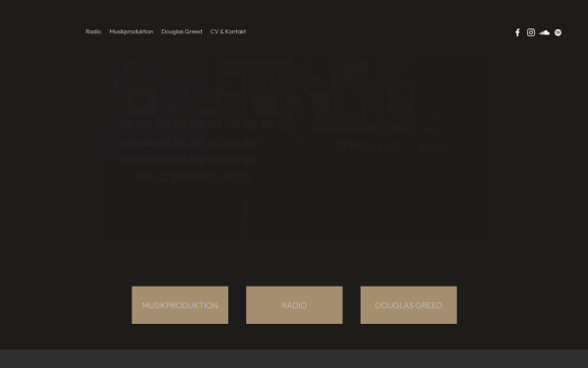
Task: Click the DOUGLAS GREED tan button
Action: 409,305
